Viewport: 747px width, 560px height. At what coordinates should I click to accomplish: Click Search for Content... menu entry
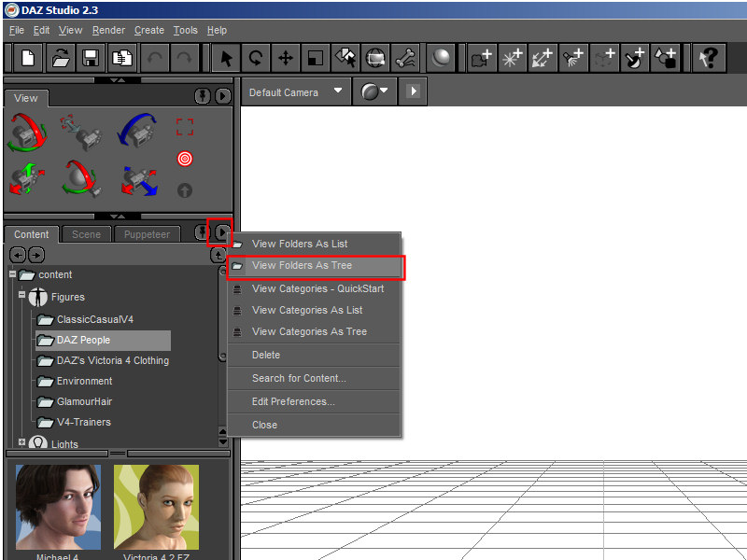[x=315, y=378]
